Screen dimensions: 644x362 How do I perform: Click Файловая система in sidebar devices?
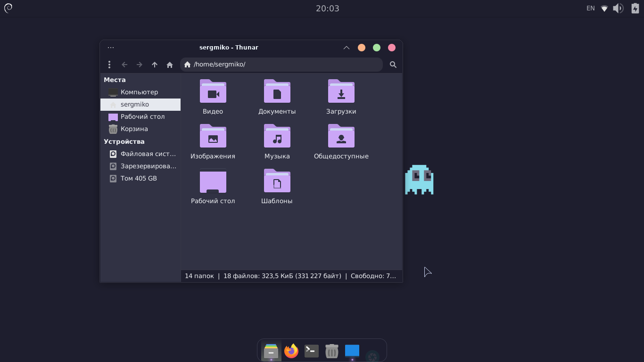click(x=148, y=154)
